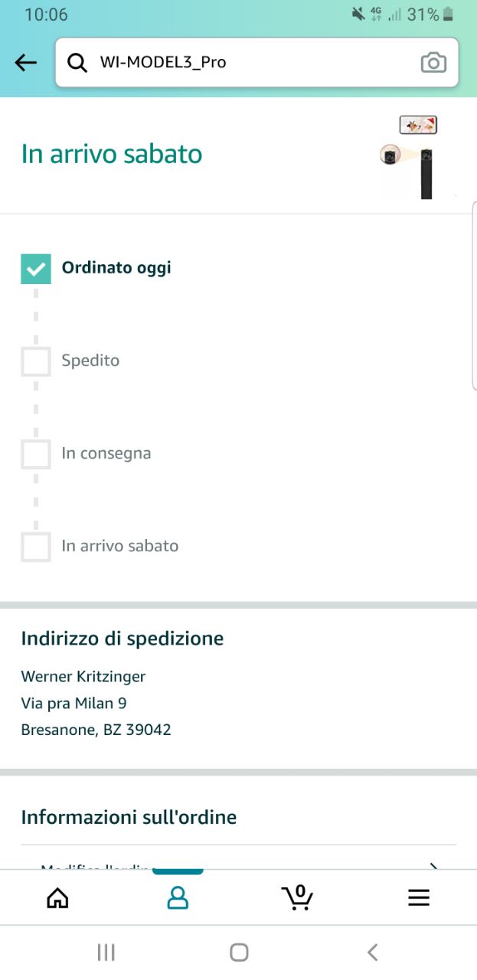Screen dimensions: 477x980
Task: Tap Android recent apps button
Action: 106,952
